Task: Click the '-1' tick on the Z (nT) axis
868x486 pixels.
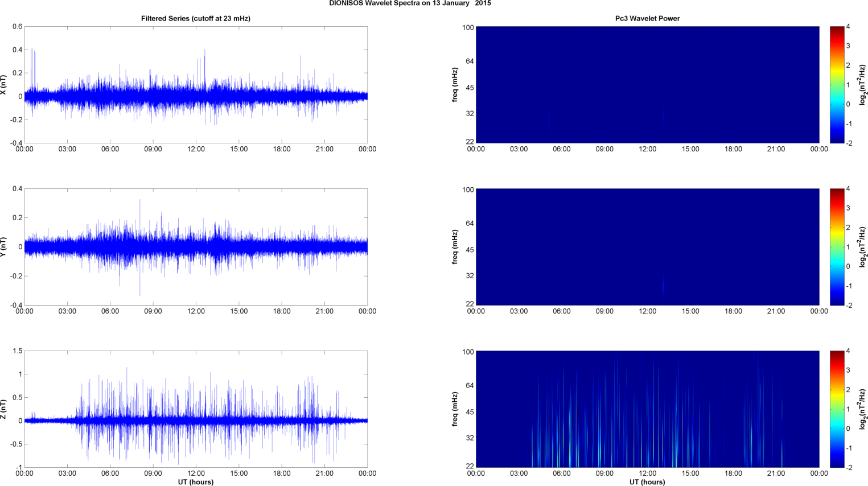Action: point(19,468)
